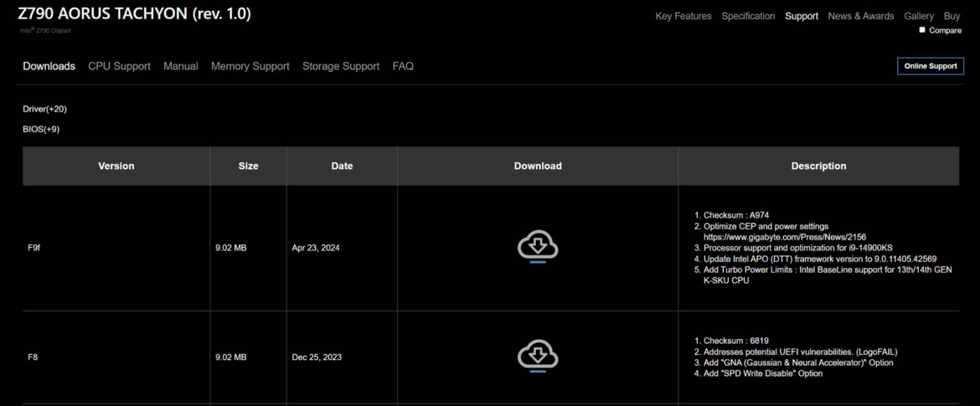Open the Key Features page
Screen dimensions: 980x406
[x=683, y=16]
